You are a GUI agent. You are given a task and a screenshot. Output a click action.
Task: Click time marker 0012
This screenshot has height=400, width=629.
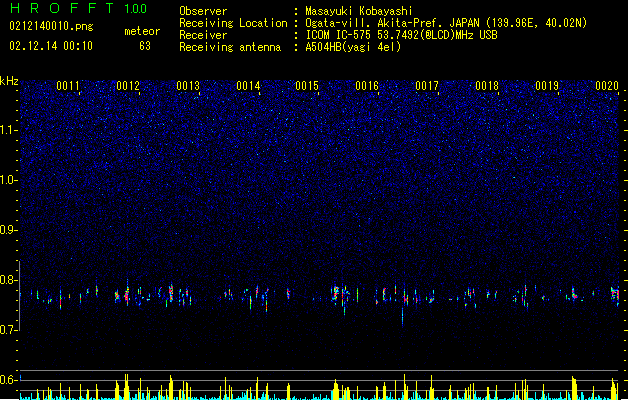point(128,86)
